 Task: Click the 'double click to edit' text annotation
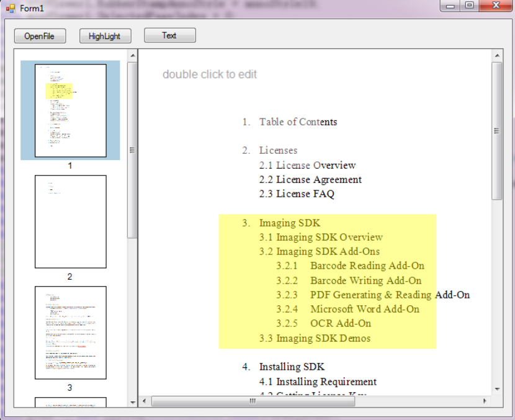pos(210,74)
